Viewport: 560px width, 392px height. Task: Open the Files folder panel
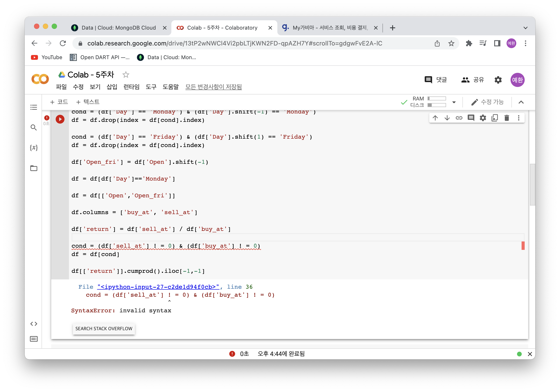click(34, 168)
